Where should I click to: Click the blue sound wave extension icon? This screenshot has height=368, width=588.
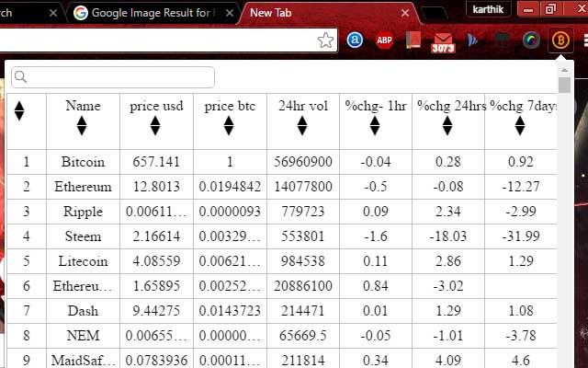click(472, 40)
